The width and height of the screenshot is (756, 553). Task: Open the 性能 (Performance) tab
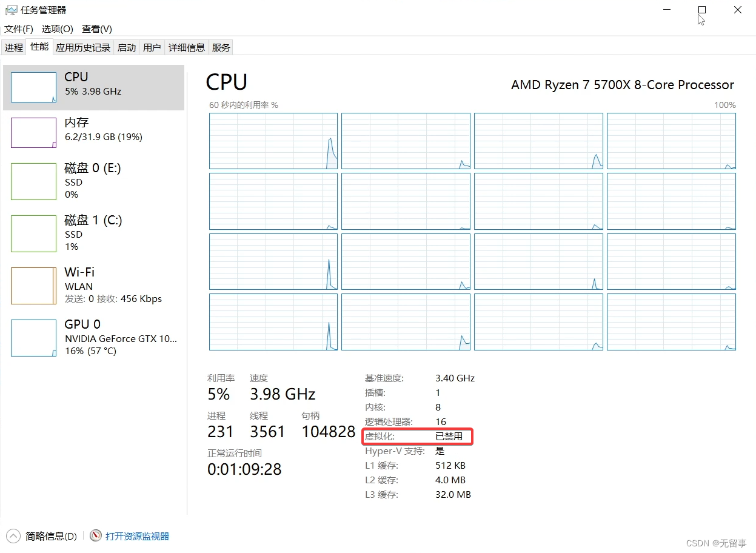[x=39, y=47]
